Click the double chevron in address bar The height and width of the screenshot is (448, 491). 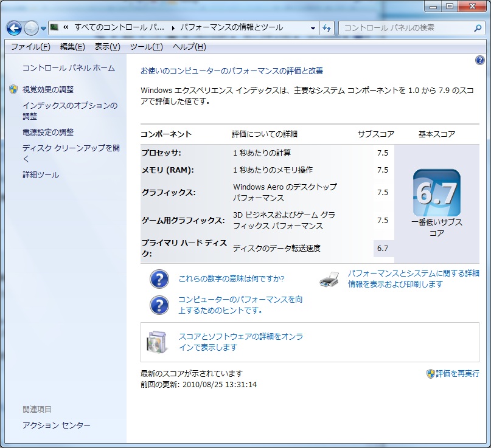(66, 27)
